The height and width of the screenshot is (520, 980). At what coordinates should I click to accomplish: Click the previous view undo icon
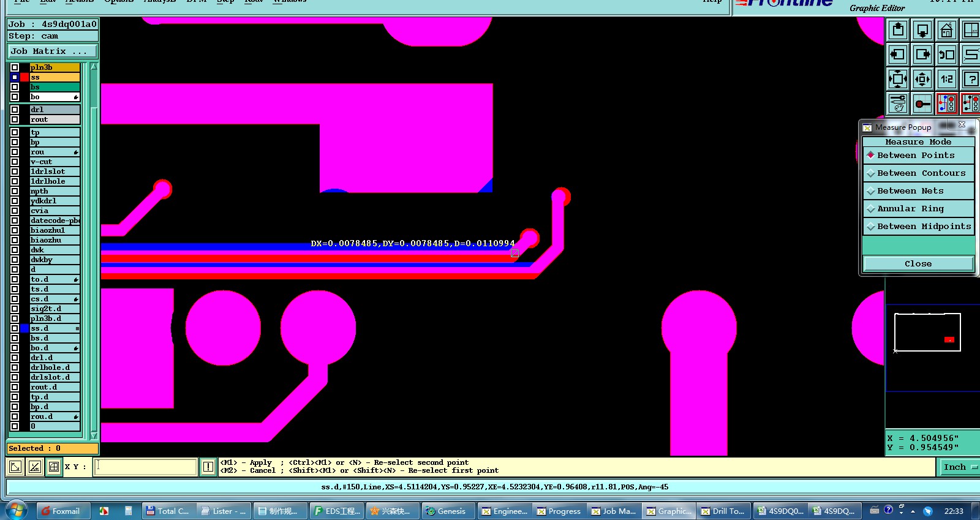(947, 54)
